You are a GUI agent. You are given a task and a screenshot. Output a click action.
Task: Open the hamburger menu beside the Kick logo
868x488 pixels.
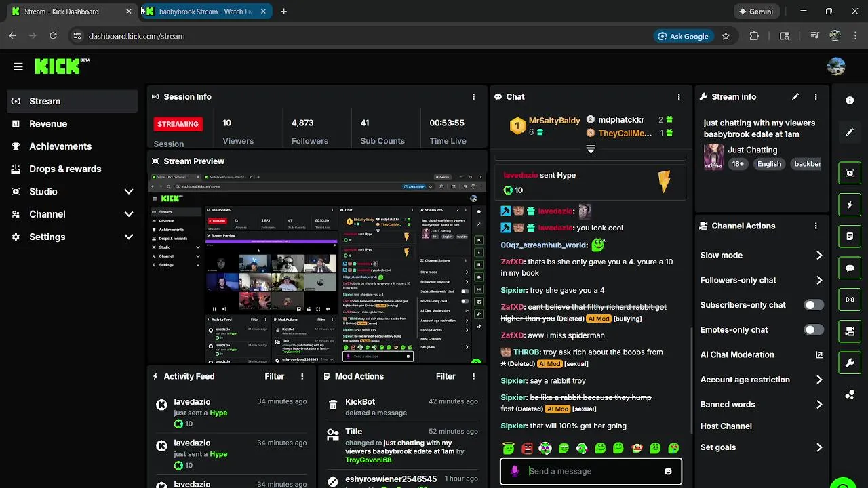[x=18, y=66]
